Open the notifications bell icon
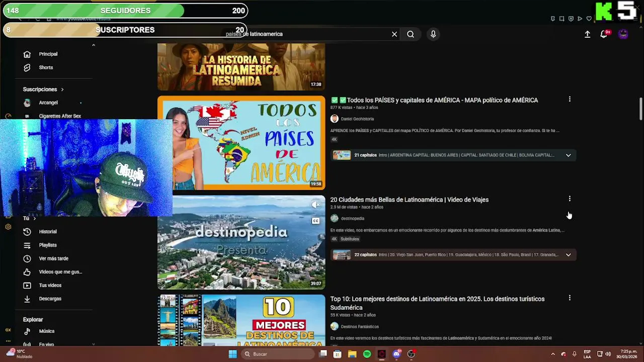Screen dimensions: 644x362 604,34
